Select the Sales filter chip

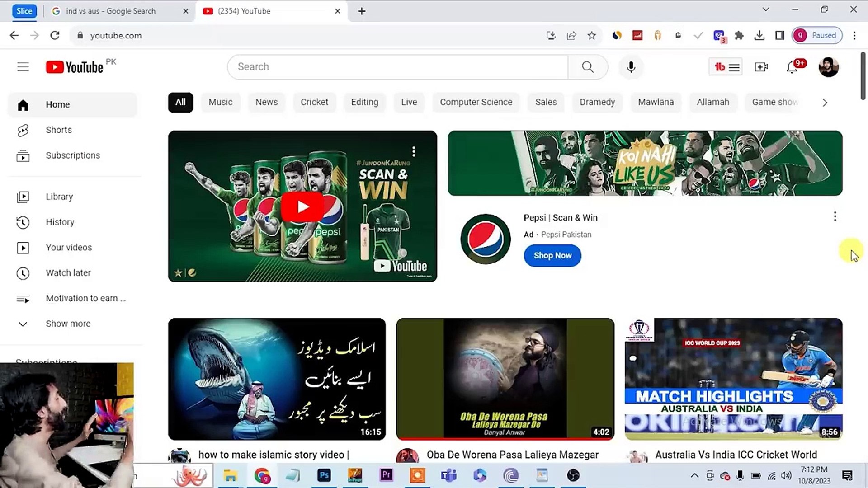click(546, 102)
